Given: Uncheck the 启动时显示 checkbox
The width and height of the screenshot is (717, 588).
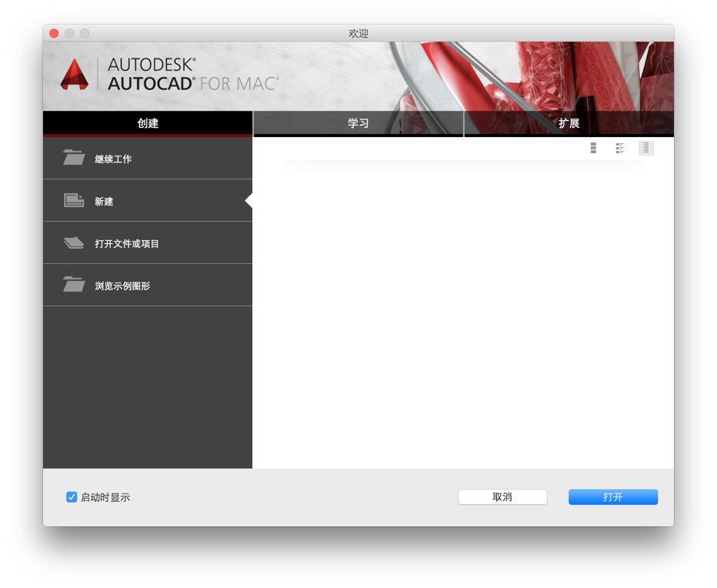Looking at the screenshot, I should [72, 497].
